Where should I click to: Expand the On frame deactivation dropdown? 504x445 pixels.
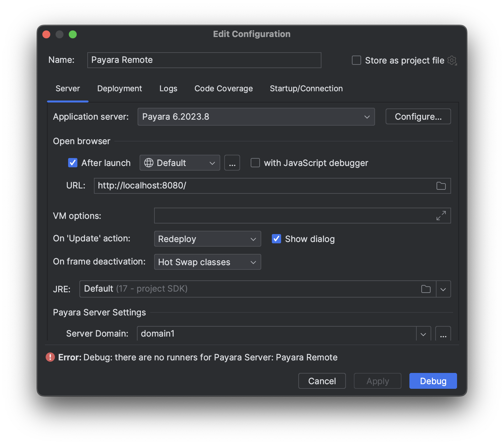click(x=207, y=262)
